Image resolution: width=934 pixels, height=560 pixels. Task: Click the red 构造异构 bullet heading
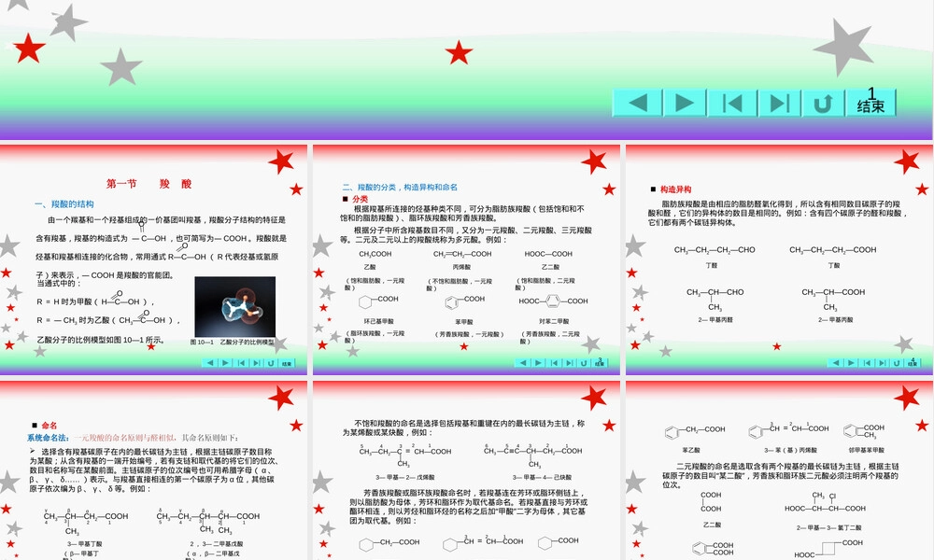[x=675, y=189]
